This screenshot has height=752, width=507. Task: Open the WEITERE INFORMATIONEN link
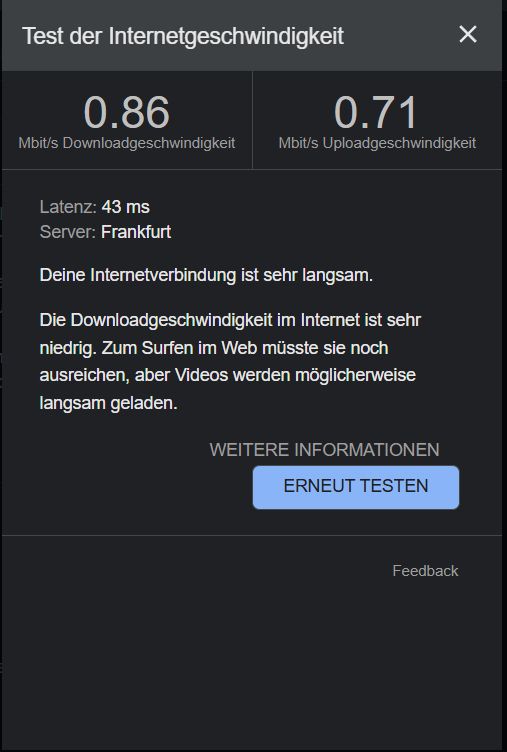pyautogui.click(x=324, y=449)
